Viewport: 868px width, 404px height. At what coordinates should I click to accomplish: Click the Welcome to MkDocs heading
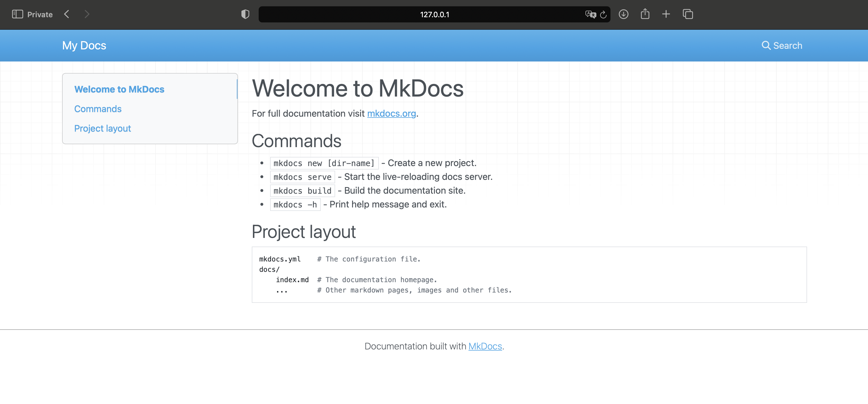pos(358,88)
